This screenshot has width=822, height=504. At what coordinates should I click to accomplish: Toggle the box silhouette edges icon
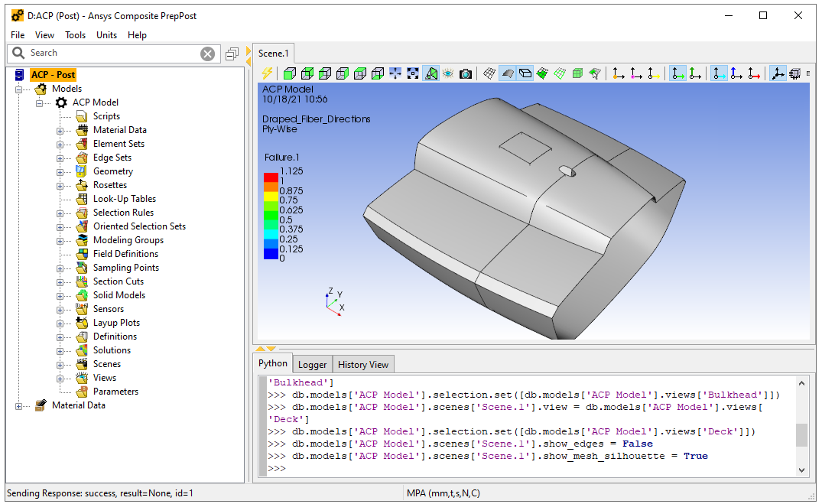525,73
